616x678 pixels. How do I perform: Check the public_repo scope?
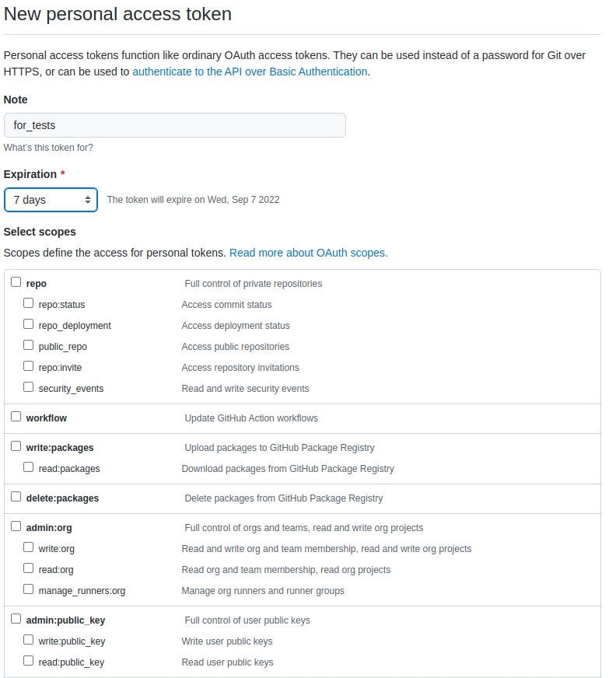point(28,344)
